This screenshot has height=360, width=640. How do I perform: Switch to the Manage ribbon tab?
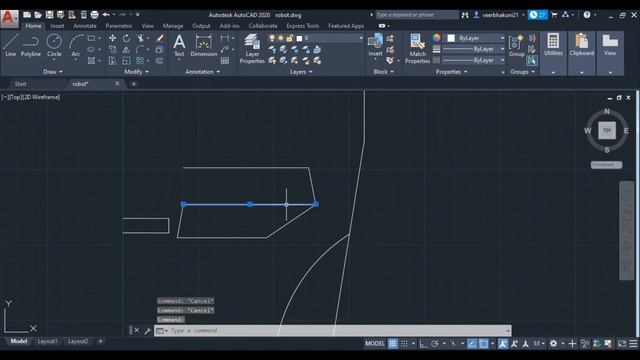point(173,26)
